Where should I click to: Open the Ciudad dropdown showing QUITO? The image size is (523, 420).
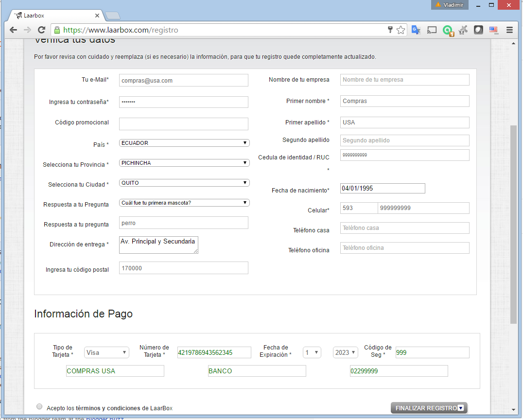tap(184, 183)
